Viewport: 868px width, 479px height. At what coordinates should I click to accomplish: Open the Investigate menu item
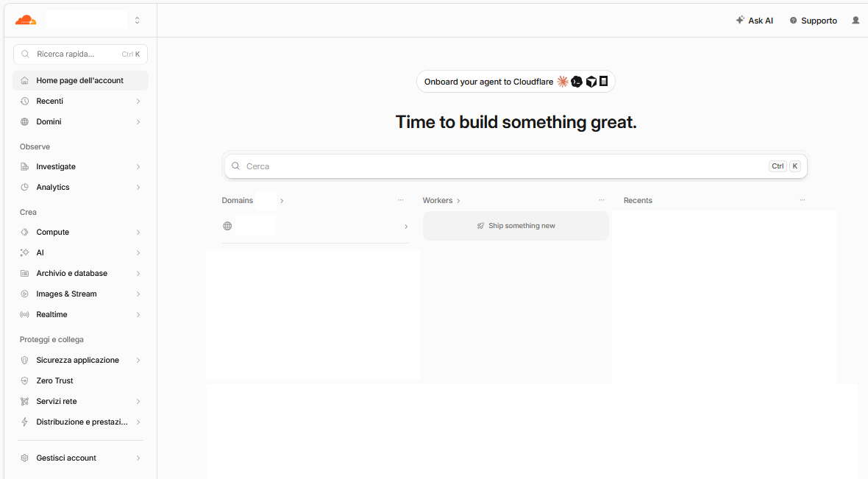coord(80,167)
